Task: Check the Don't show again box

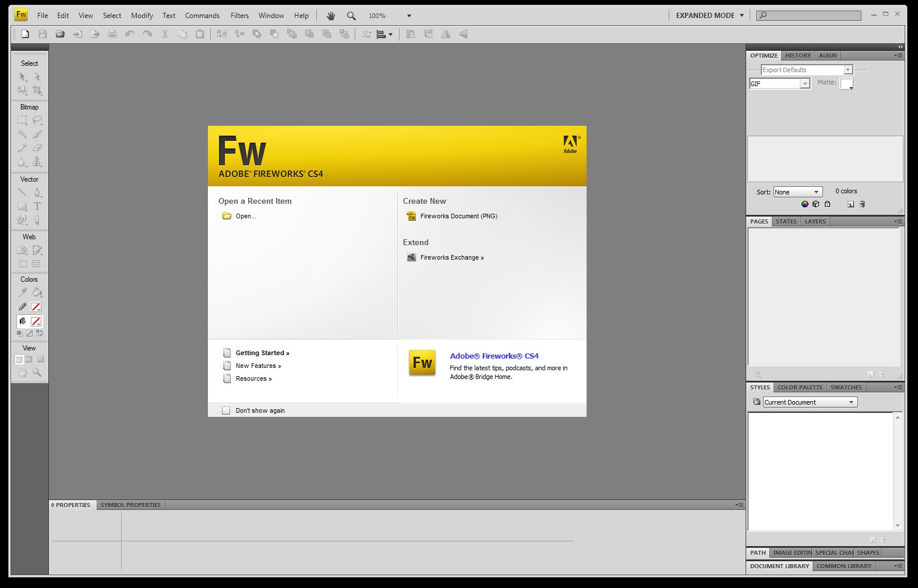Action: tap(226, 410)
